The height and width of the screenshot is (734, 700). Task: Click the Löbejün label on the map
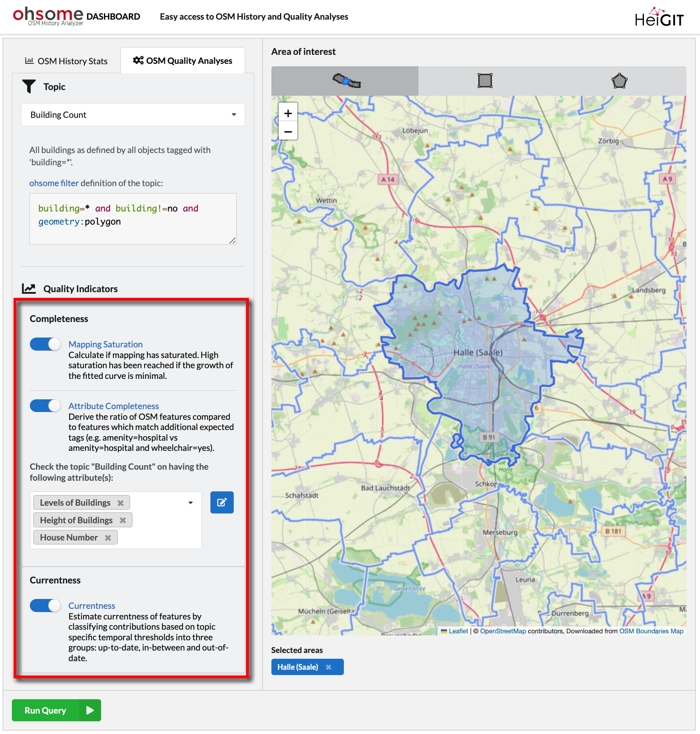click(415, 131)
